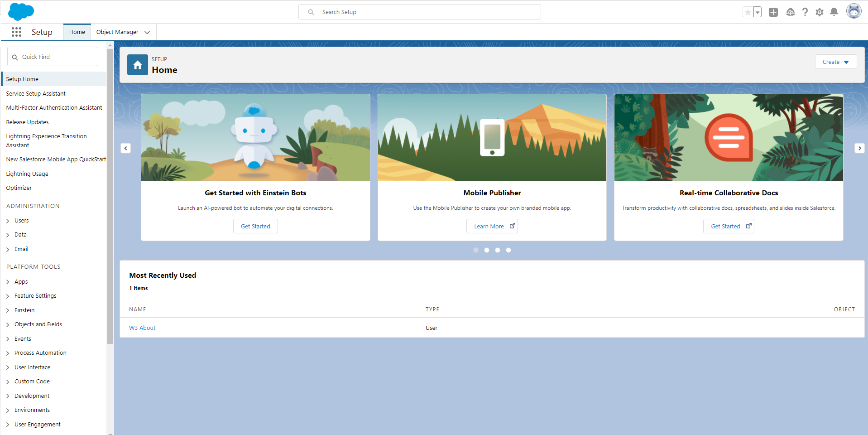Click the Search Setup input field
868x435 pixels.
coord(419,12)
